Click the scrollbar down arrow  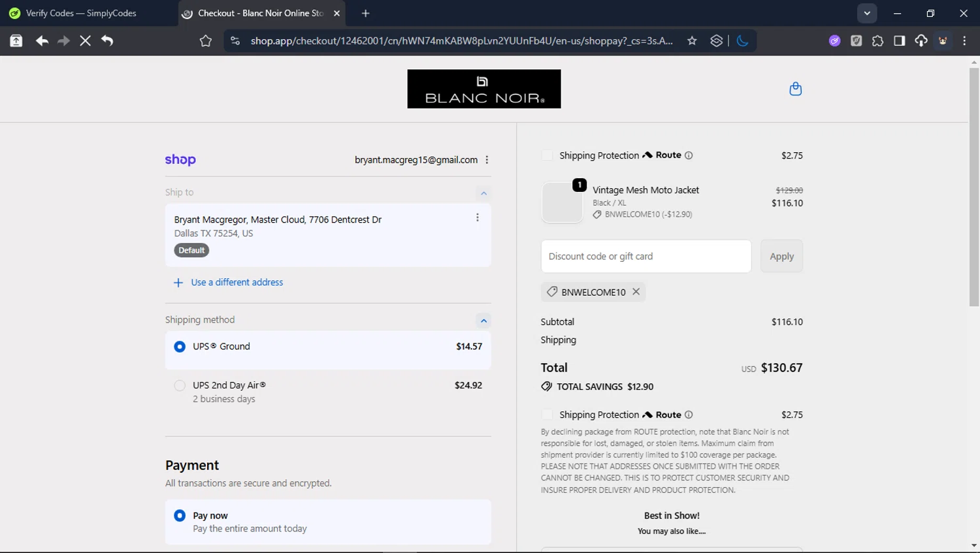pos(974,546)
